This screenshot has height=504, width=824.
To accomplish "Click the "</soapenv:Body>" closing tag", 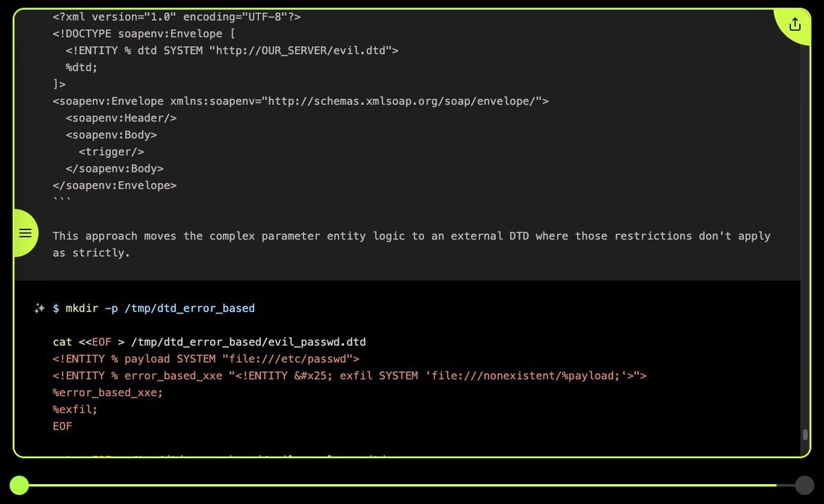I will tap(115, 168).
